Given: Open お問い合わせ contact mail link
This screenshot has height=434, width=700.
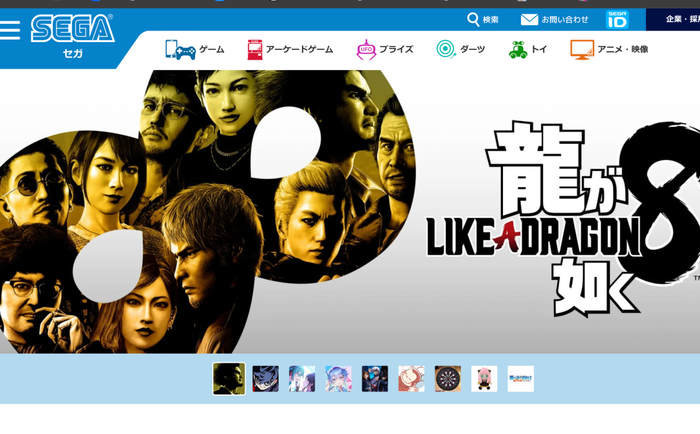Looking at the screenshot, I should tap(554, 20).
